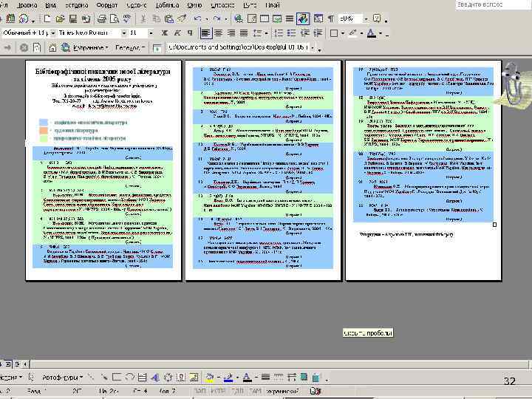
Task: Print the document with the printer icon
Action: (x=102, y=19)
